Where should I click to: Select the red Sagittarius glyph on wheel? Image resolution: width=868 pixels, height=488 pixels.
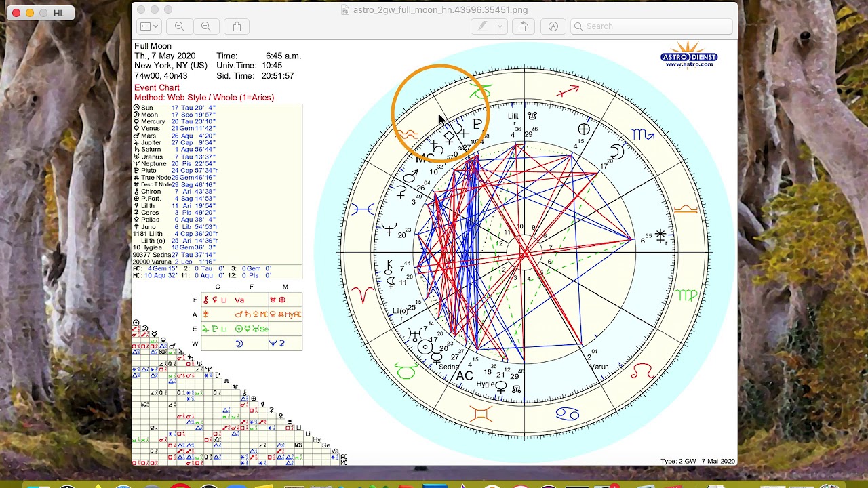[x=568, y=91]
